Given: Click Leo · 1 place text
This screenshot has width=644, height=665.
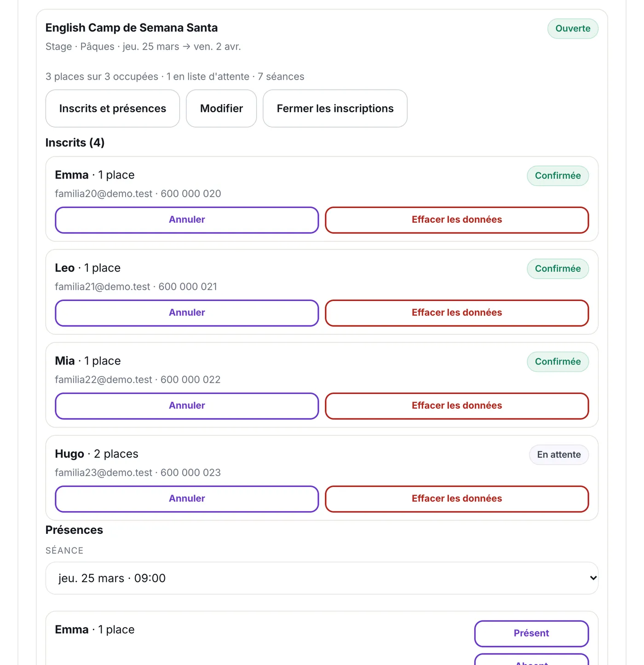Looking at the screenshot, I should pos(88,268).
